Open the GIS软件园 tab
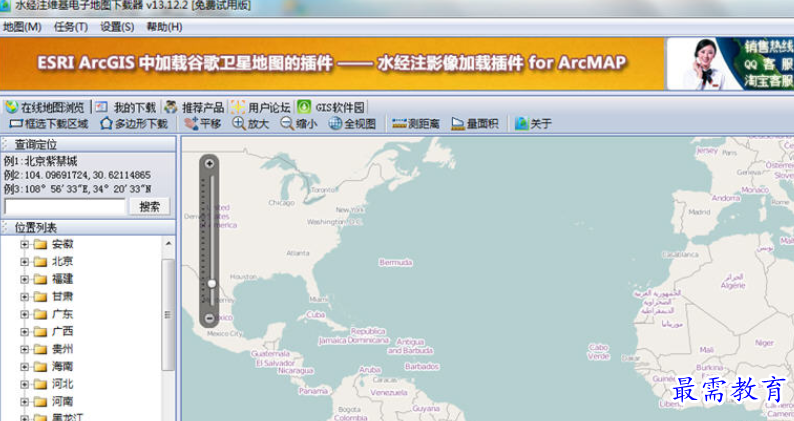794x421 pixels. click(x=331, y=107)
